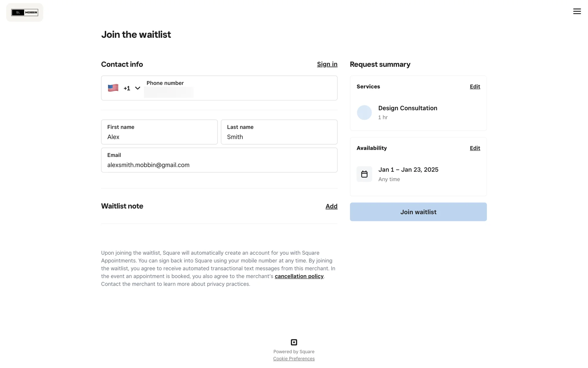Click the Square logo in footer
This screenshot has width=588, height=368.
tap(294, 342)
